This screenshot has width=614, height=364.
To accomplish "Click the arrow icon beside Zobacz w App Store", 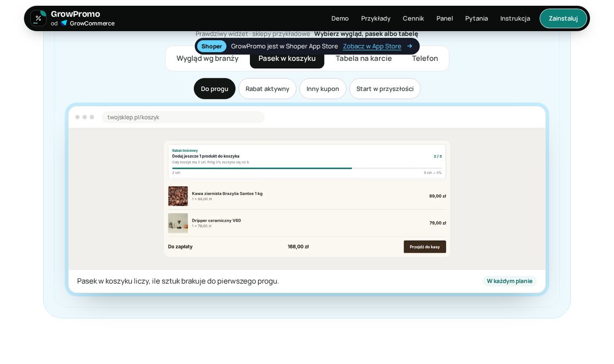I will pos(410,46).
